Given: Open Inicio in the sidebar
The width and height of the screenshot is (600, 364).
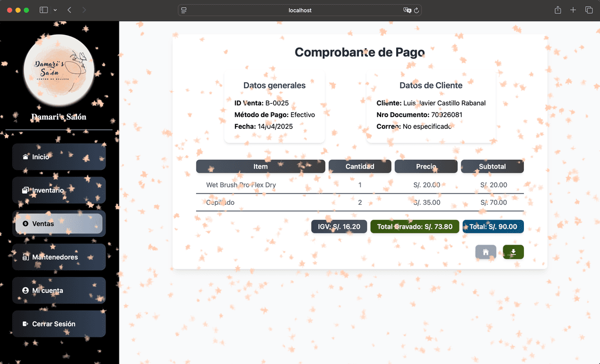Looking at the screenshot, I should coord(59,157).
